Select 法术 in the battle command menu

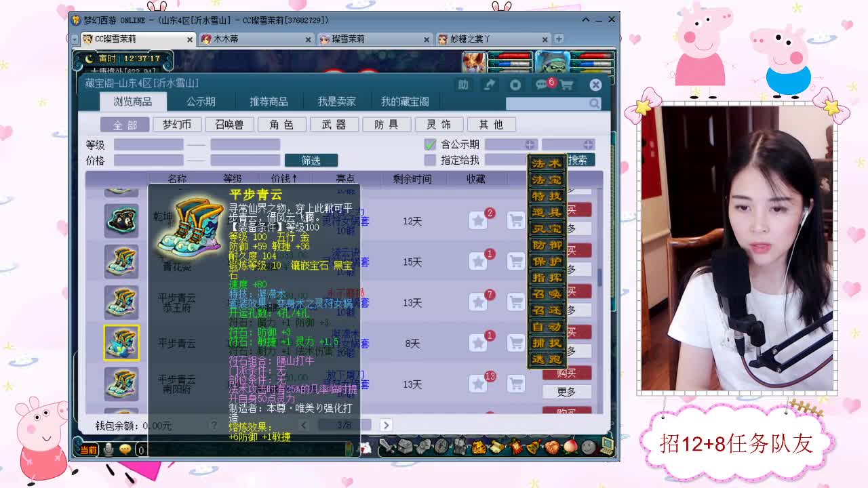[x=547, y=163]
